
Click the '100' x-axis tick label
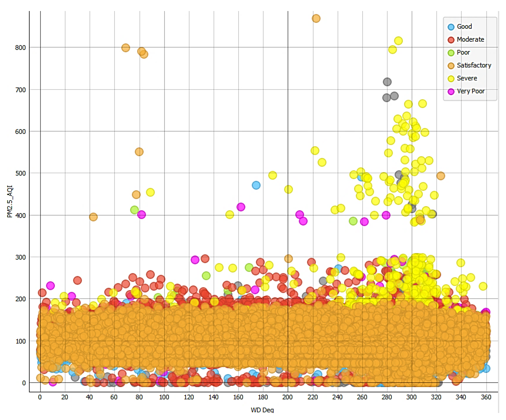coord(164,397)
